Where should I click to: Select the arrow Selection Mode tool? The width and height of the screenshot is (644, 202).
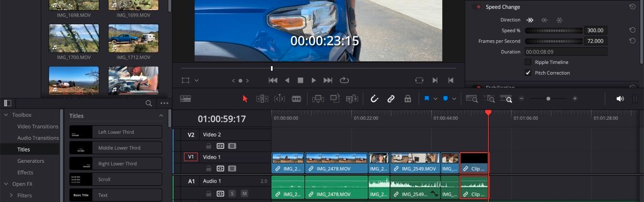[245, 99]
